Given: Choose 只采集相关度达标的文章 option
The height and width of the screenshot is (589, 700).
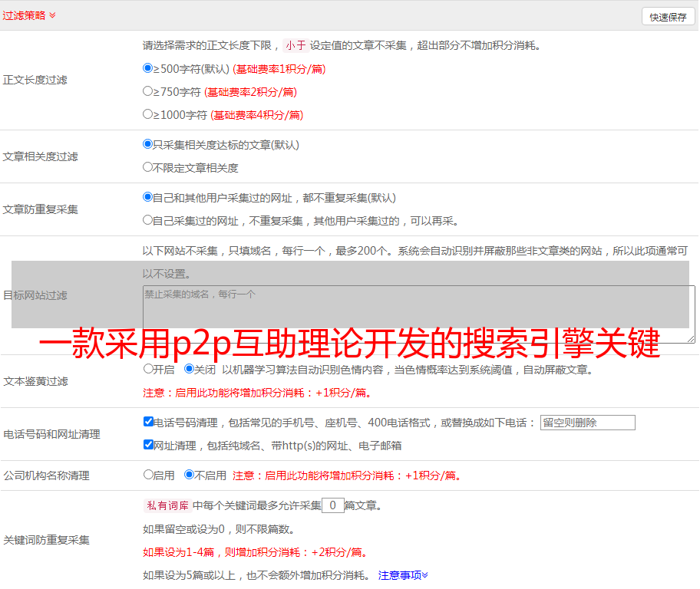Looking at the screenshot, I should [x=148, y=144].
